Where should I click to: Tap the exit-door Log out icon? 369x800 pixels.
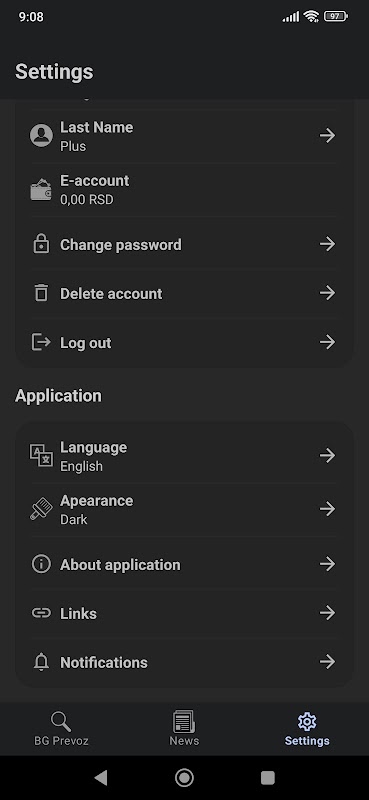click(x=41, y=342)
